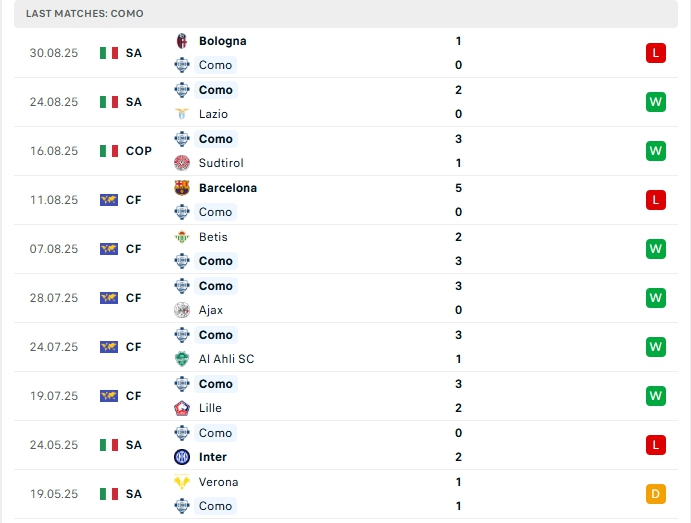Open the Barcelona team link
Viewport: 691px width, 523px height.
(228, 188)
